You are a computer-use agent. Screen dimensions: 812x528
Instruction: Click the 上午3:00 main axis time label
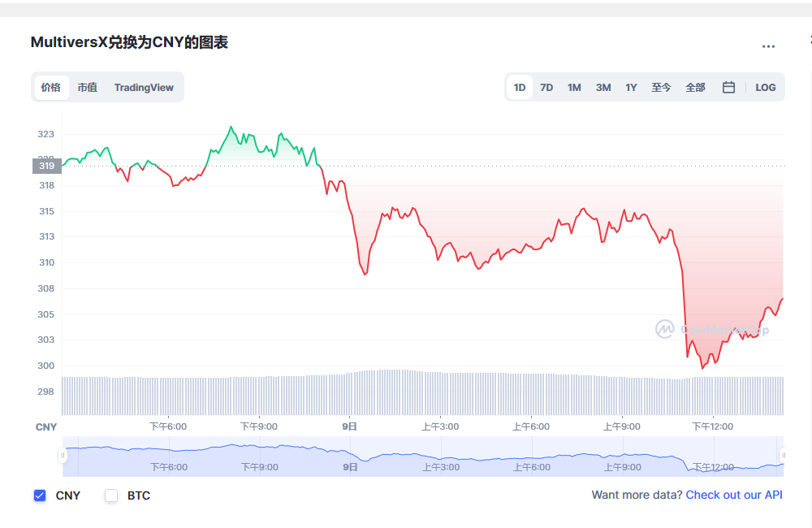440,426
